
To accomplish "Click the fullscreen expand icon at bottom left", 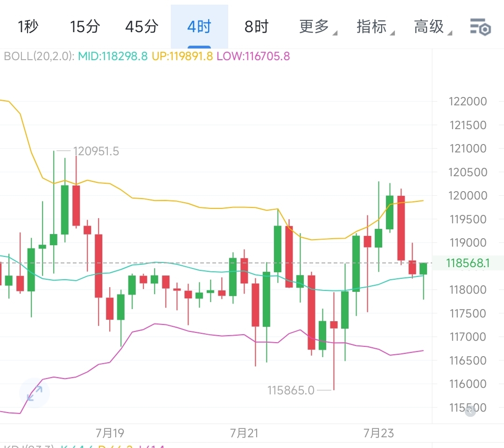I will (34, 394).
